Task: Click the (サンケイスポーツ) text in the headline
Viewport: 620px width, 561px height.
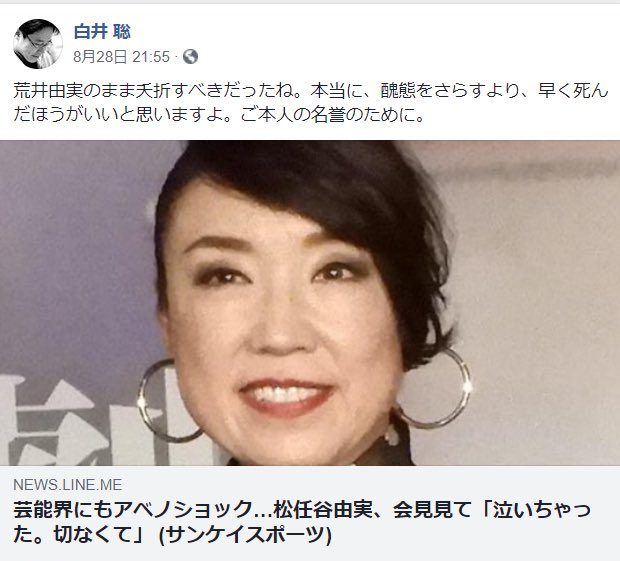Action: tap(244, 535)
